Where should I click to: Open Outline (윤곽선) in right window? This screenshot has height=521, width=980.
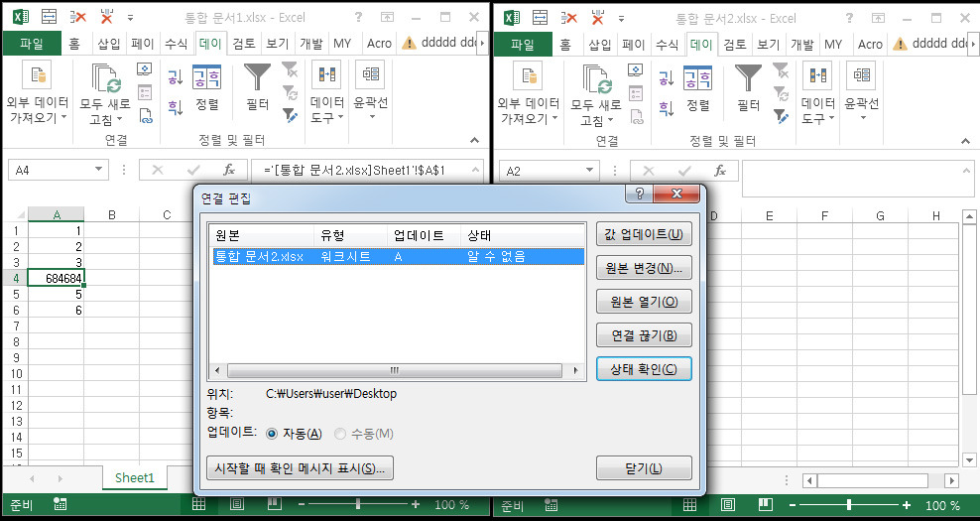click(x=862, y=91)
